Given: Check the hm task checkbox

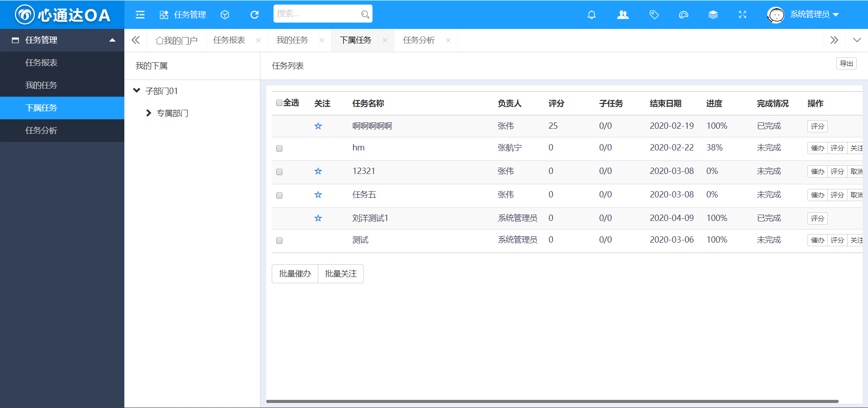Looking at the screenshot, I should point(279,148).
